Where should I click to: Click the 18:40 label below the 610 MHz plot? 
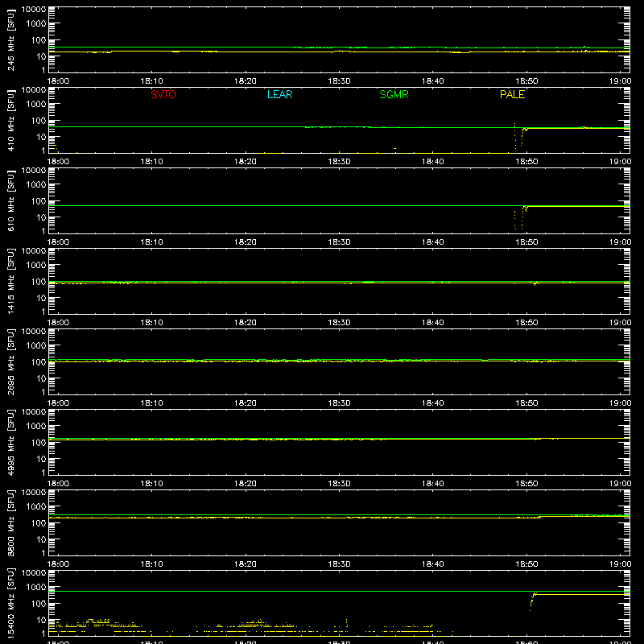click(x=433, y=242)
